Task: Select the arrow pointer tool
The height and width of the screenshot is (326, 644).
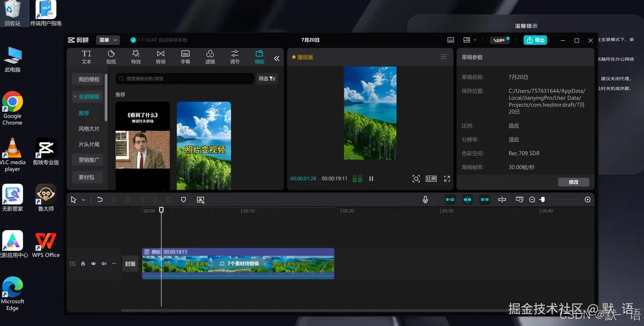Action: [x=74, y=200]
